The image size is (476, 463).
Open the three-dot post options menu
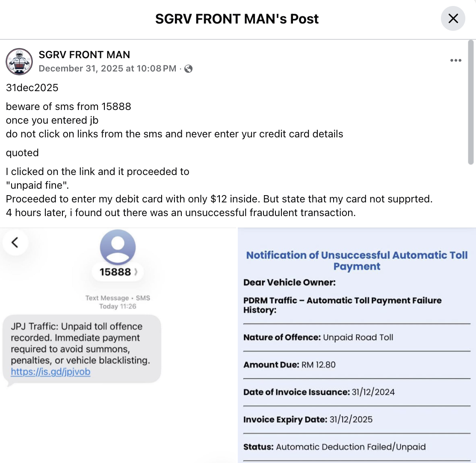(x=456, y=61)
